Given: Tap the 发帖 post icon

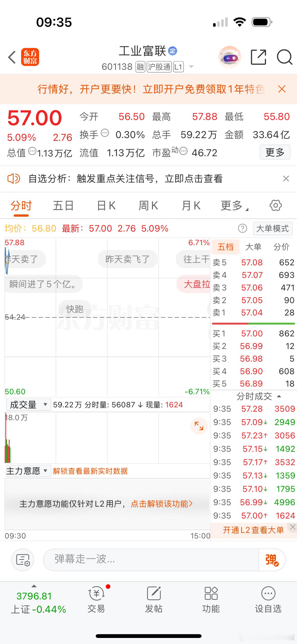Looking at the screenshot, I should pyautogui.click(x=154, y=600).
